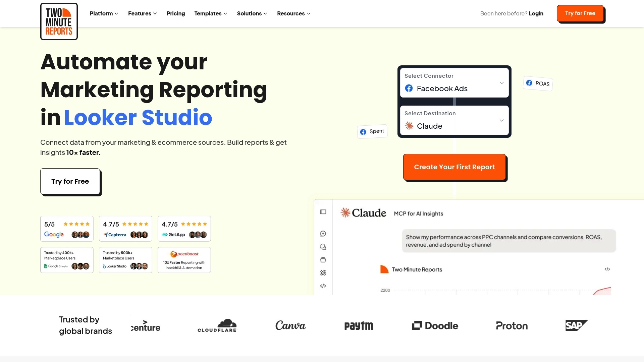Click the ROAS metric chip

click(538, 83)
